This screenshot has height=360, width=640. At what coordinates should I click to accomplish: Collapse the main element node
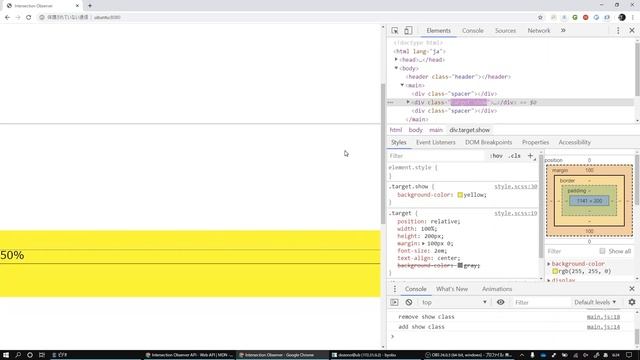tap(402, 85)
